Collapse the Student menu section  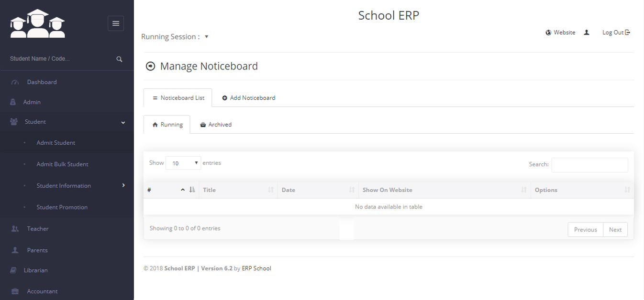(x=123, y=122)
